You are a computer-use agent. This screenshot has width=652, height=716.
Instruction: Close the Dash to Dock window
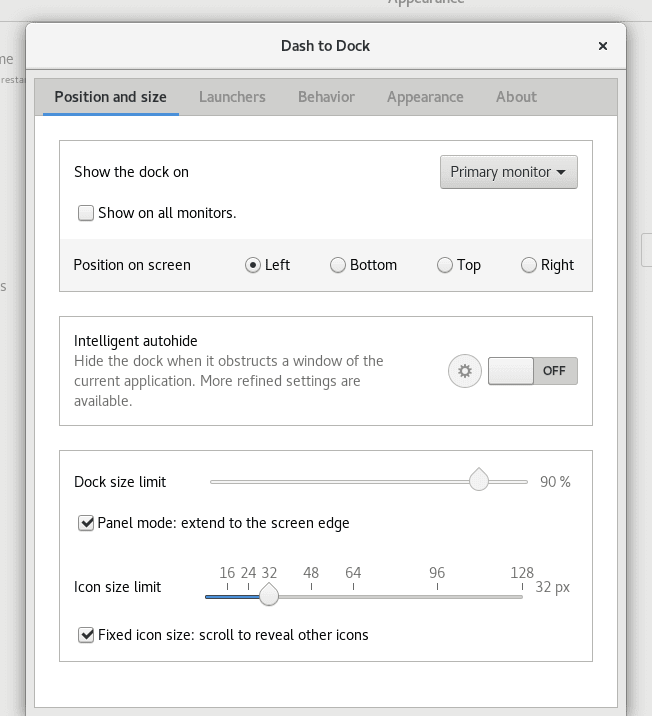[603, 46]
